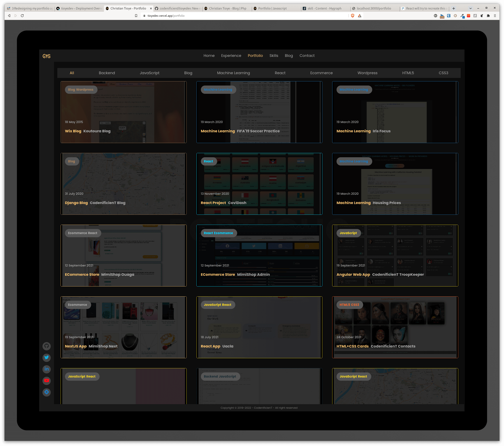The width and height of the screenshot is (504, 446).
Task: Expand the browser tab search chevron
Action: click(470, 8)
